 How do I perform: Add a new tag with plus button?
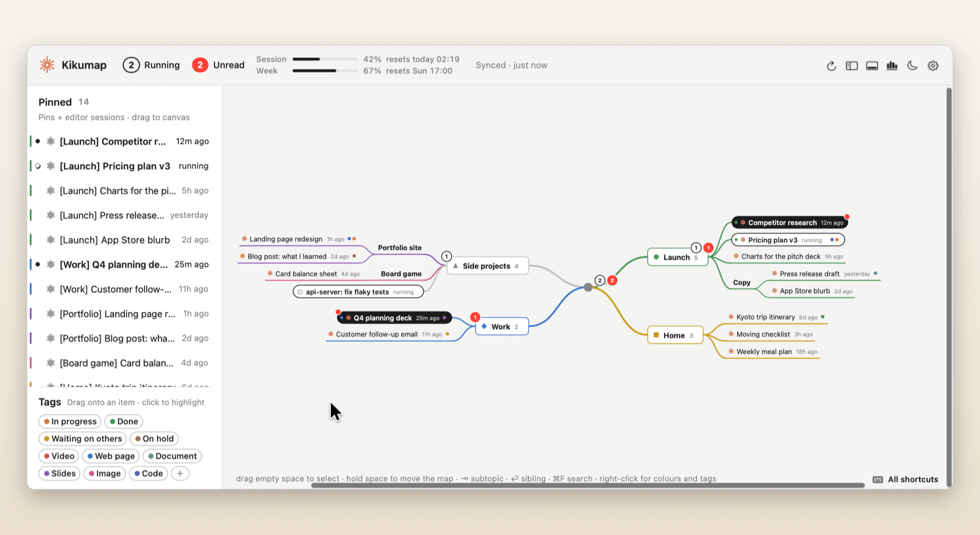[180, 473]
